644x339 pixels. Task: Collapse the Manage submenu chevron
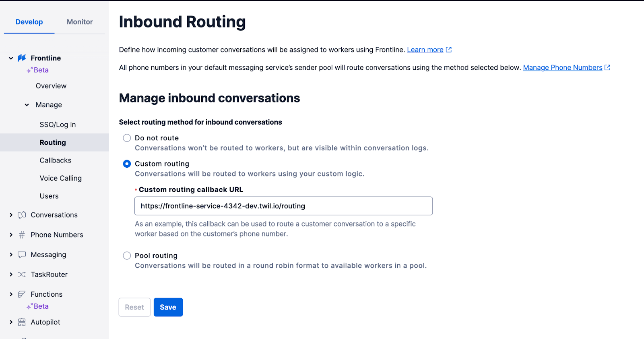(x=27, y=105)
